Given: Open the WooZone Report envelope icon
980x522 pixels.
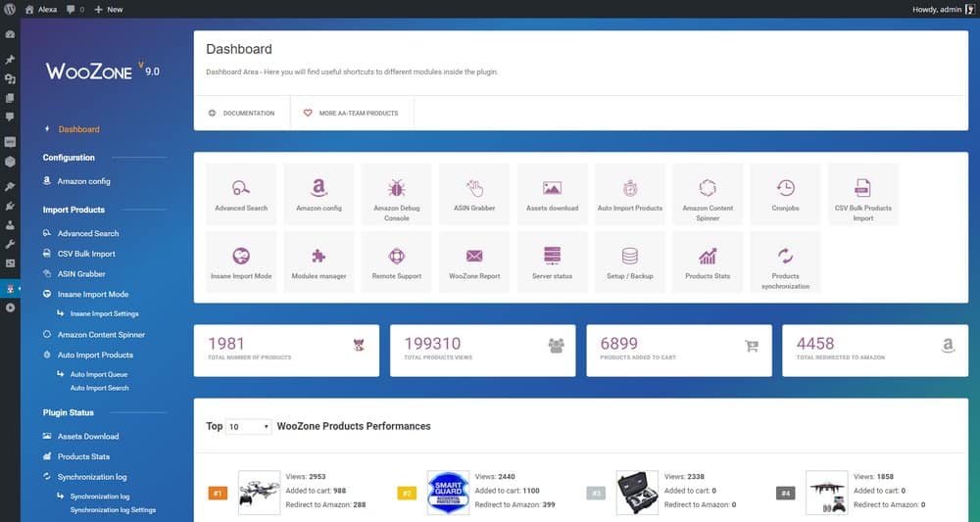Looking at the screenshot, I should (474, 257).
